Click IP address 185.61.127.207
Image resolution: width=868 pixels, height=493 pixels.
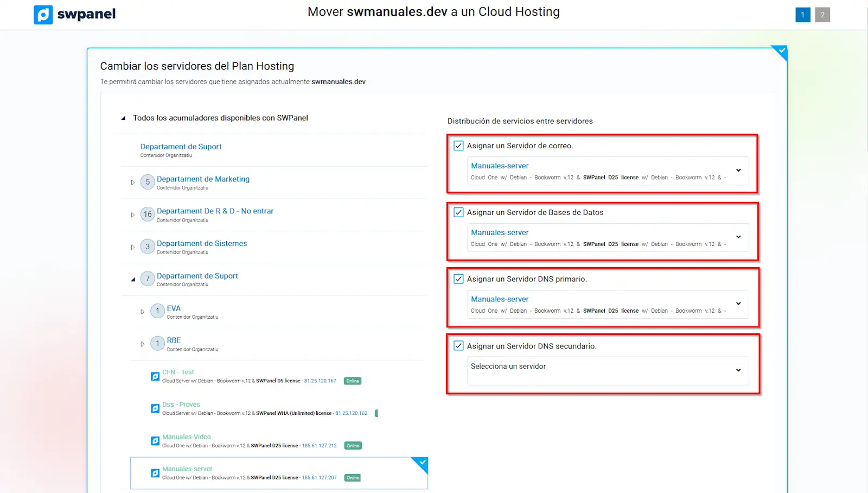tap(319, 478)
